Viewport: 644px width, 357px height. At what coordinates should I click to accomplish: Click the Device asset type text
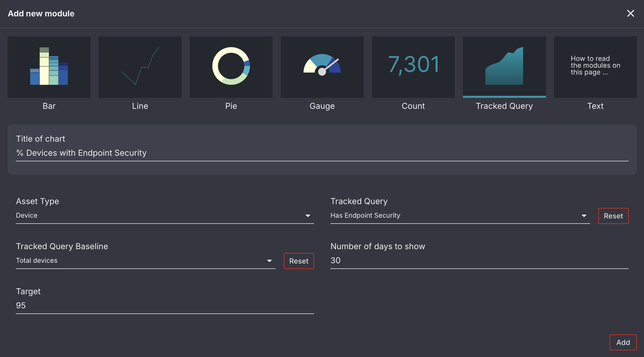tap(26, 215)
